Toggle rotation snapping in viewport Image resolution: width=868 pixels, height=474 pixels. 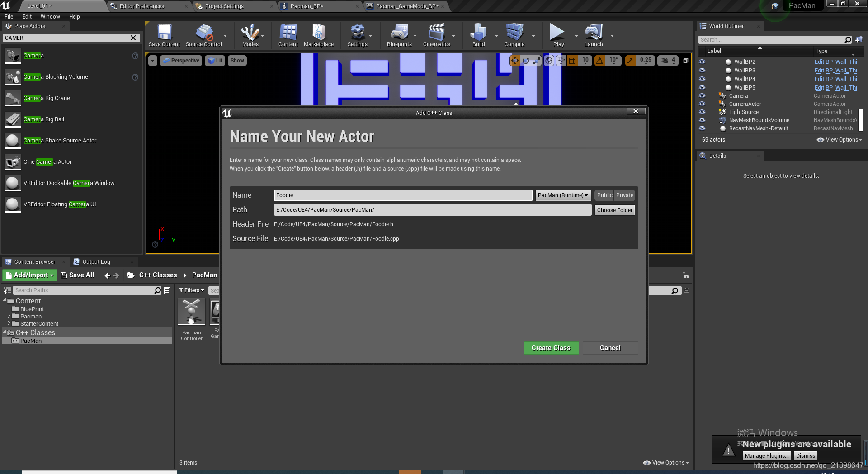(x=599, y=61)
